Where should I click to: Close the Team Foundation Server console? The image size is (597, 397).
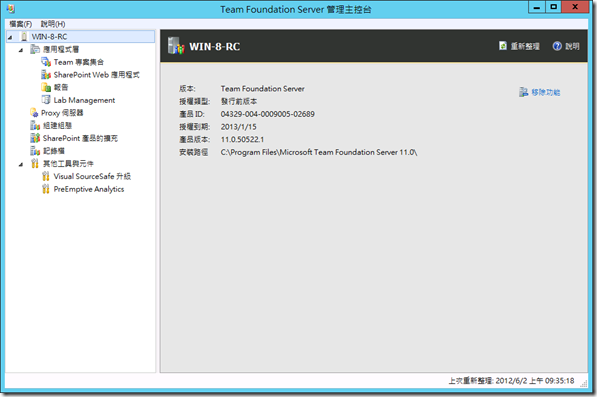pos(575,7)
